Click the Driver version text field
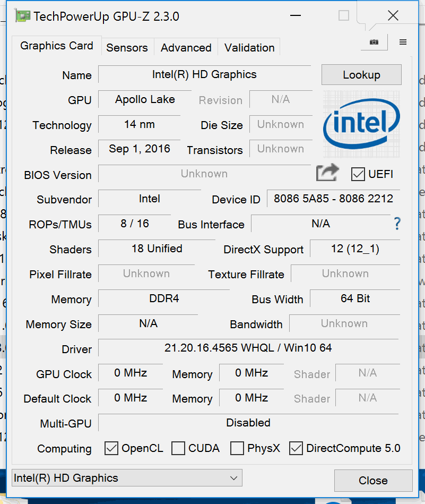Image resolution: width=425 pixels, height=504 pixels. click(x=248, y=348)
